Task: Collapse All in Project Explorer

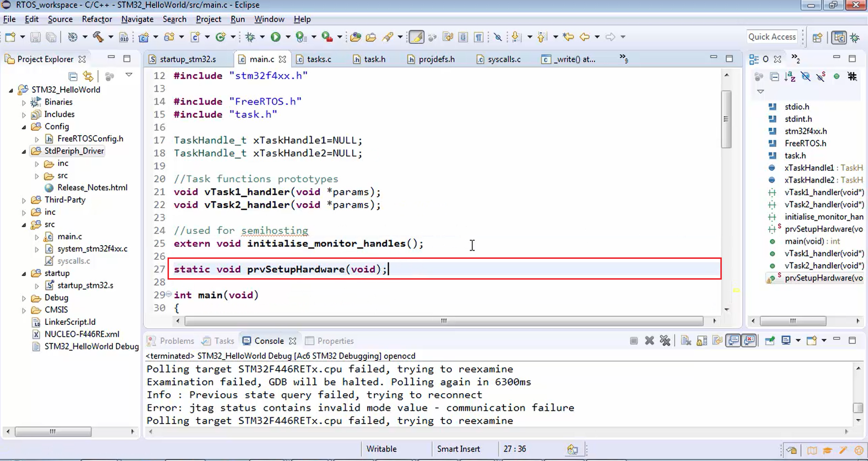Action: coord(73,76)
